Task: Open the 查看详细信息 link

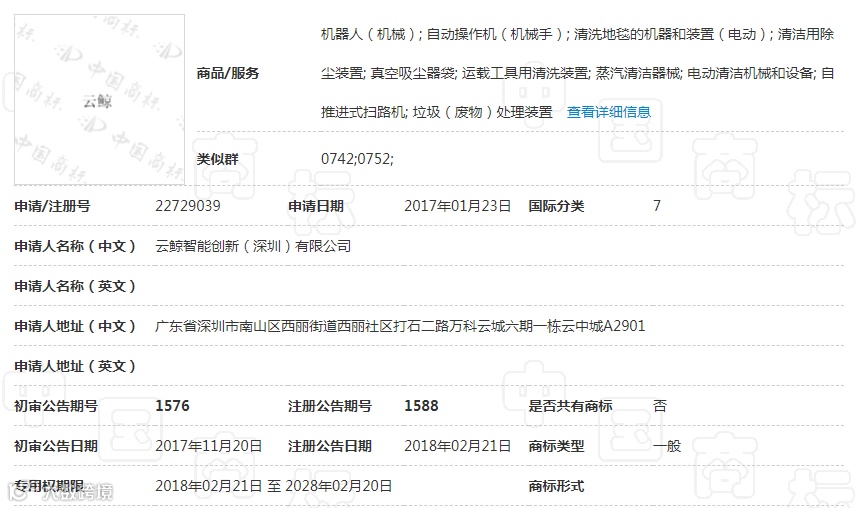Action: point(608,112)
